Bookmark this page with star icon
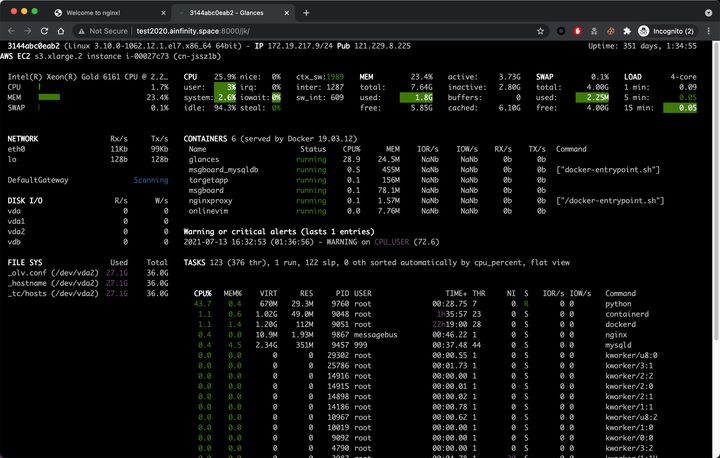The width and height of the screenshot is (720, 458). click(540, 31)
